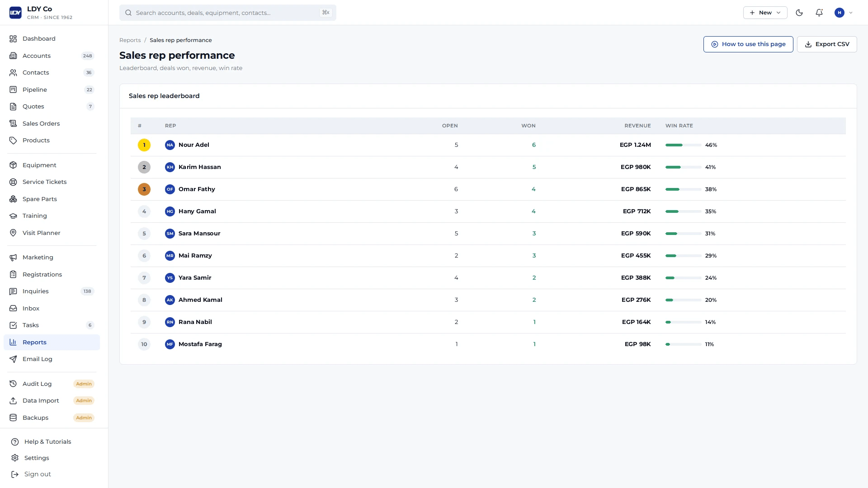The width and height of the screenshot is (868, 488).
Task: Toggle dark mode with the moon icon
Action: [x=799, y=13]
